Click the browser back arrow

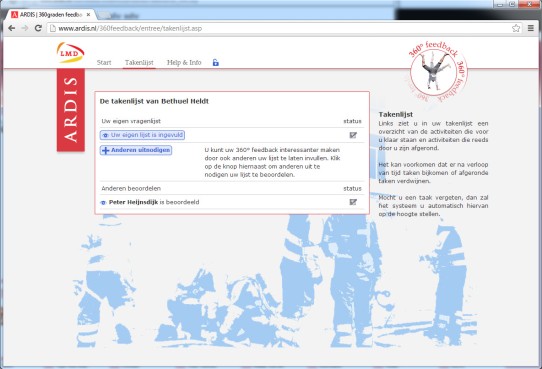coord(11,28)
